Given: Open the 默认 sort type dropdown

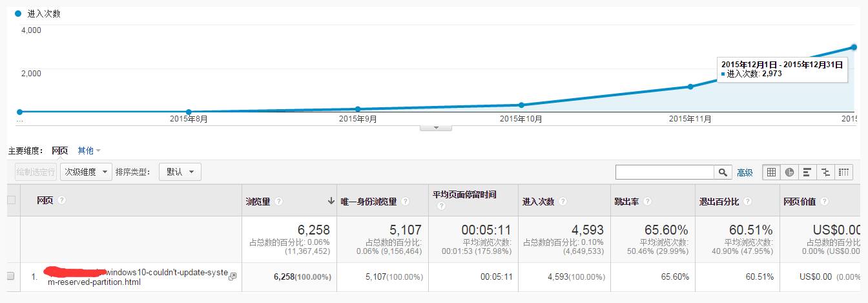Looking at the screenshot, I should tap(180, 172).
